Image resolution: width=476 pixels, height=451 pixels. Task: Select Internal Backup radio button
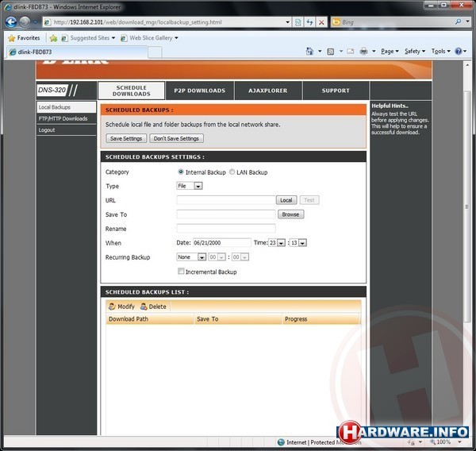point(181,172)
